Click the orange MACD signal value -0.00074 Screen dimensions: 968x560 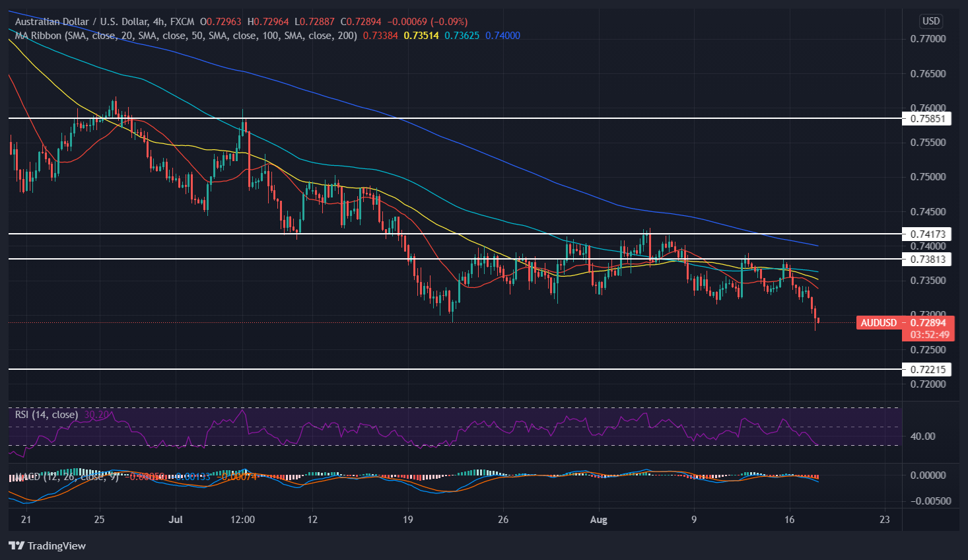(237, 476)
